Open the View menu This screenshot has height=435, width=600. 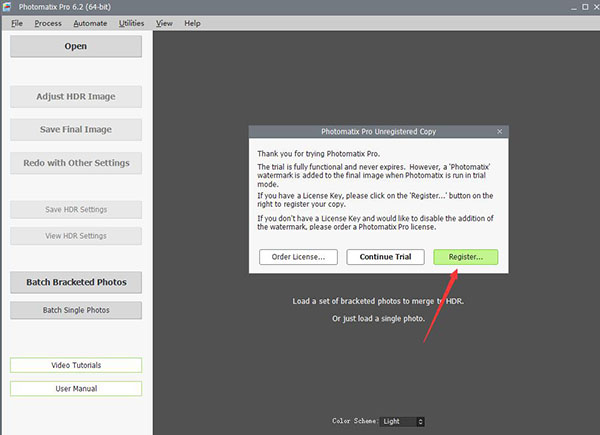(164, 23)
